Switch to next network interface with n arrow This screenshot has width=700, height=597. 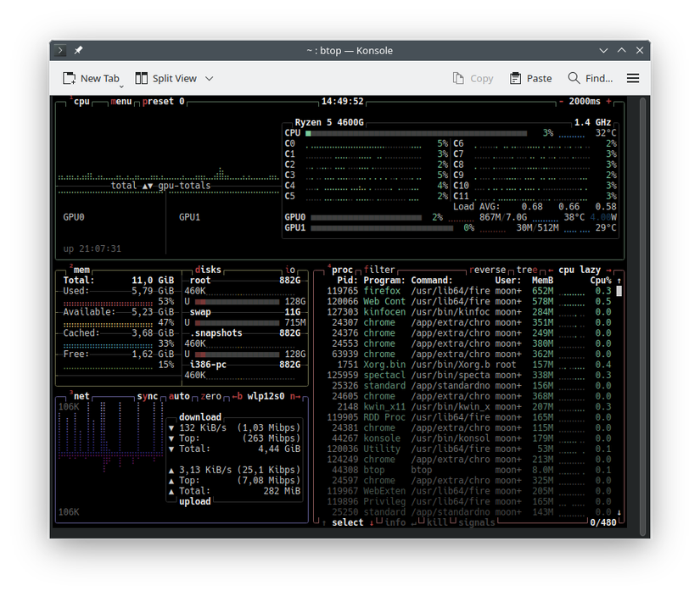tap(296, 396)
